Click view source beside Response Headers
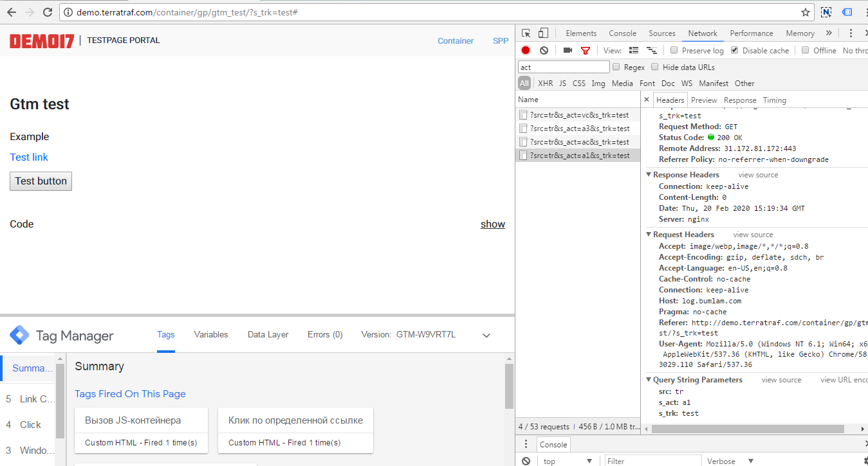This screenshot has width=868, height=466. click(758, 175)
